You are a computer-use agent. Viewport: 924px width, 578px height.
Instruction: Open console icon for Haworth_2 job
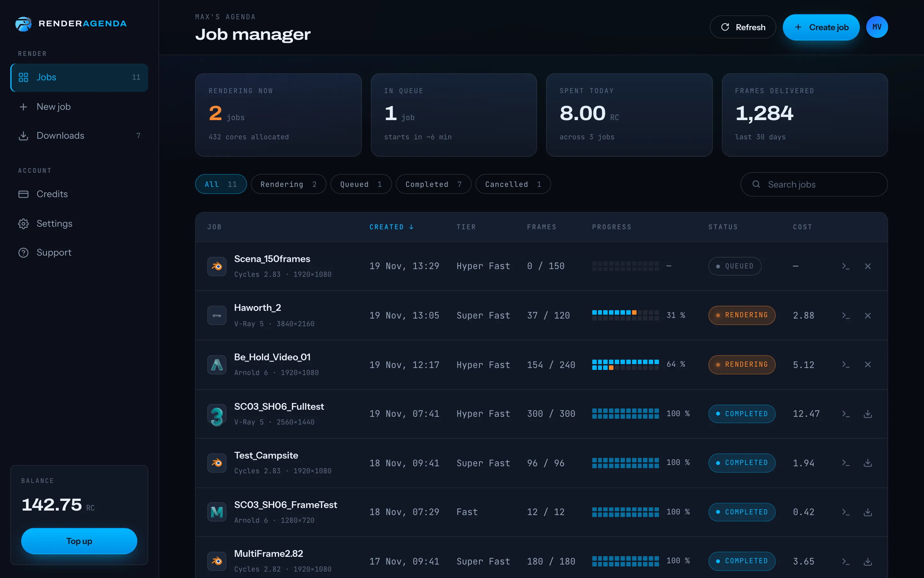click(x=846, y=315)
